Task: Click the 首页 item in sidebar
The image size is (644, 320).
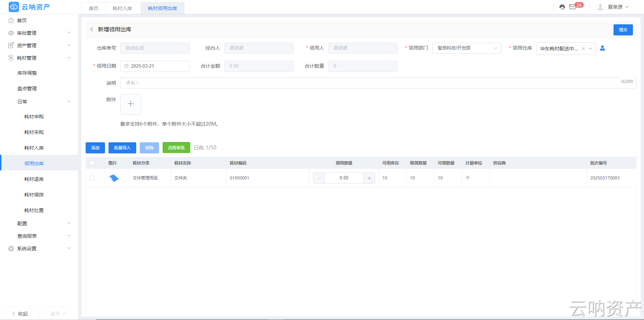Action: click(x=22, y=20)
